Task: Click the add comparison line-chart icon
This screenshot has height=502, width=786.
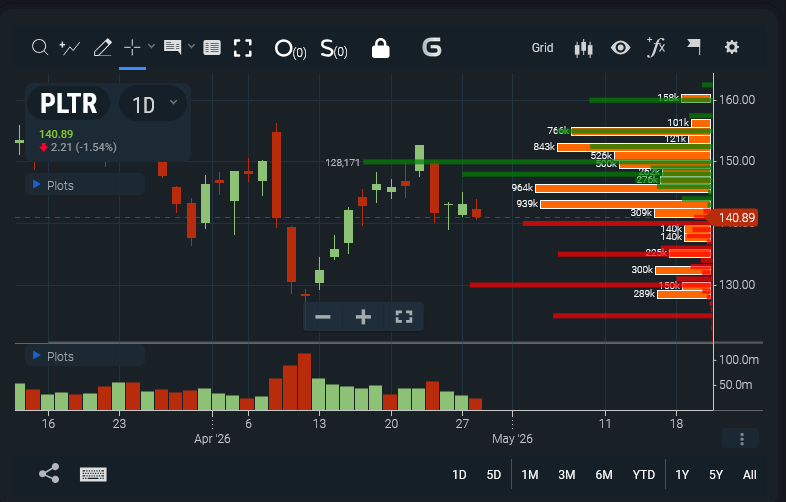Action: [x=70, y=48]
